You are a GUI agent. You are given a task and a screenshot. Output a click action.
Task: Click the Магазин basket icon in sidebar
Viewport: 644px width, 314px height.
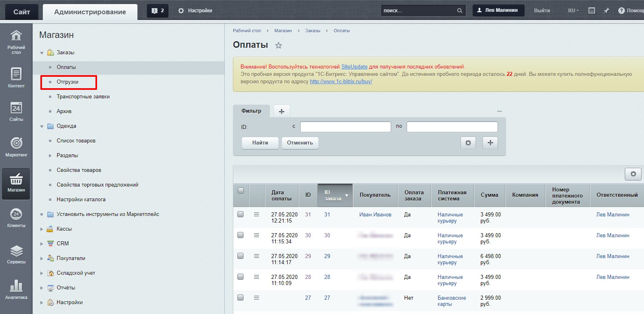[x=16, y=183]
